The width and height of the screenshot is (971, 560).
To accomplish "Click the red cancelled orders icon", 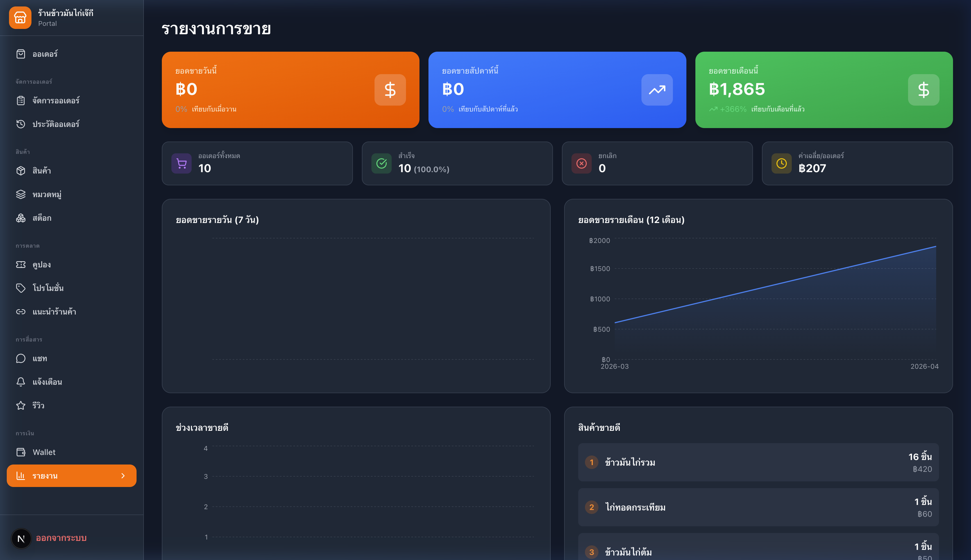I will [x=581, y=163].
